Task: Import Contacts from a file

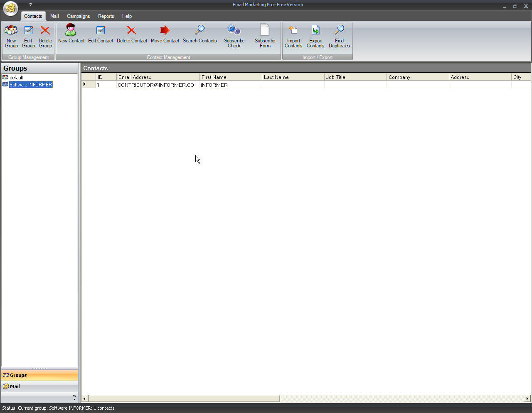Action: [293, 36]
